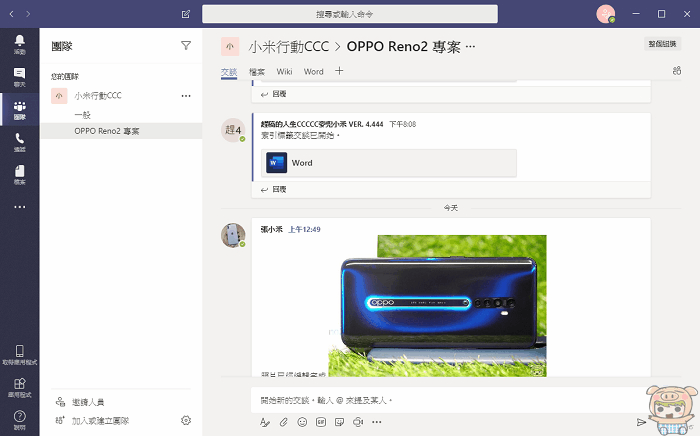This screenshot has height=436, width=700.
Task: Click the new conversation message box
Action: point(449,400)
